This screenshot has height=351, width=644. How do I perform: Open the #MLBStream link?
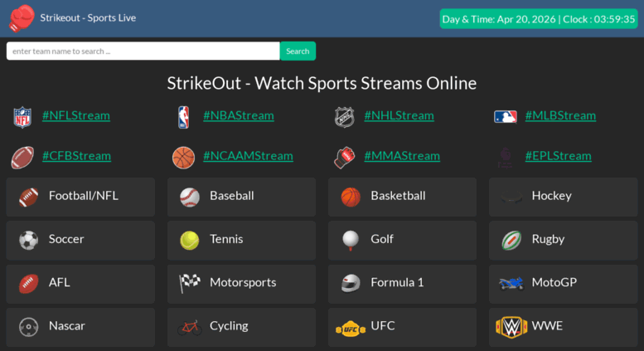click(560, 115)
